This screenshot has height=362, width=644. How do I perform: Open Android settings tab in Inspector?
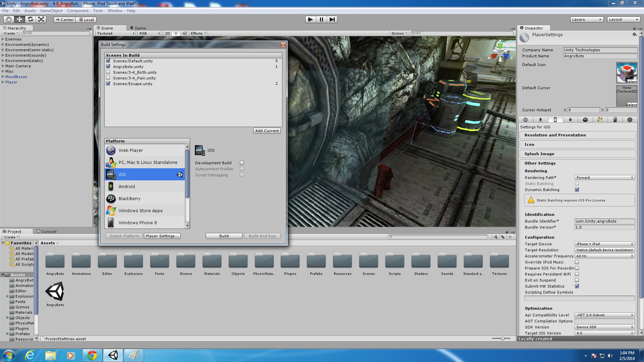(x=570, y=120)
